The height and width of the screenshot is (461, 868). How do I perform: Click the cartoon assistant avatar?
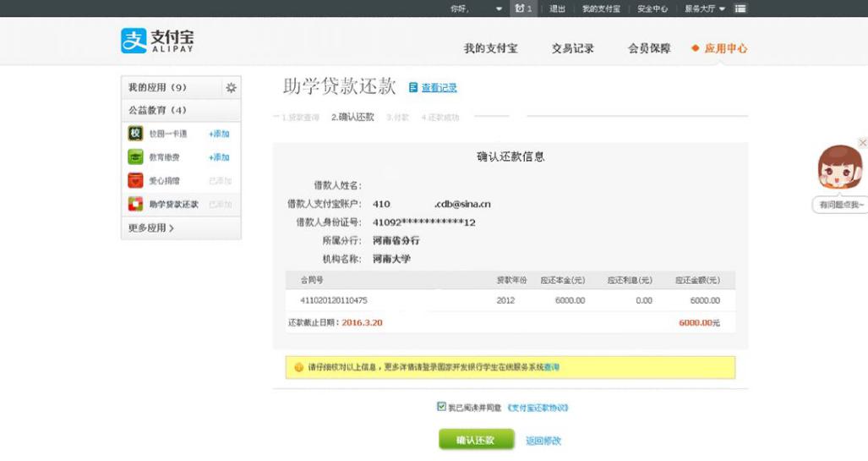pyautogui.click(x=839, y=168)
